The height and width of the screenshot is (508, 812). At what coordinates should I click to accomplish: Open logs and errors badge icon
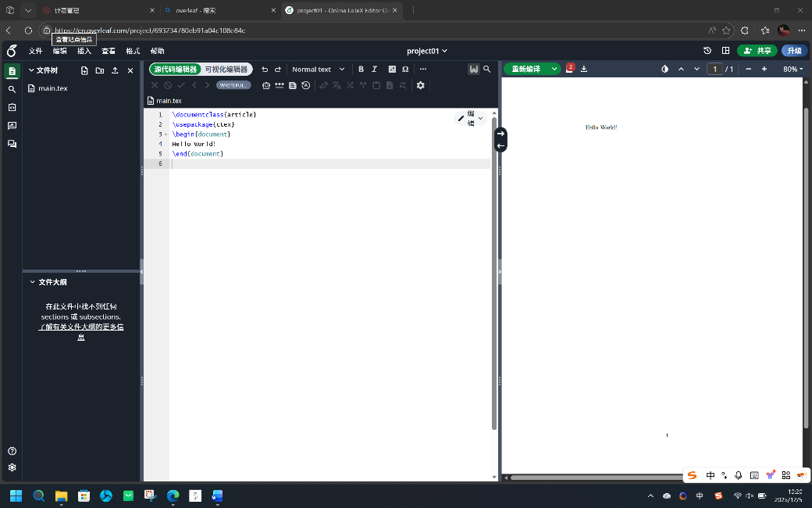pos(569,69)
